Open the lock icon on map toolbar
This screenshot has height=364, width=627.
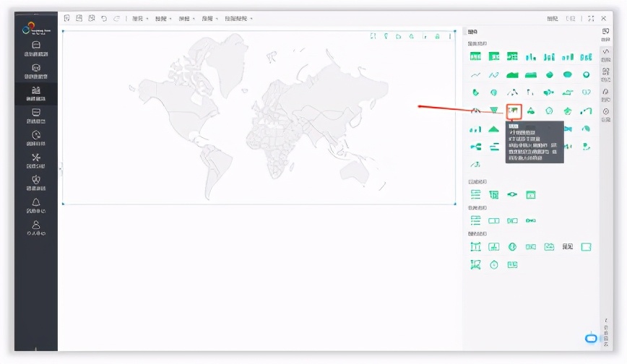pos(438,36)
